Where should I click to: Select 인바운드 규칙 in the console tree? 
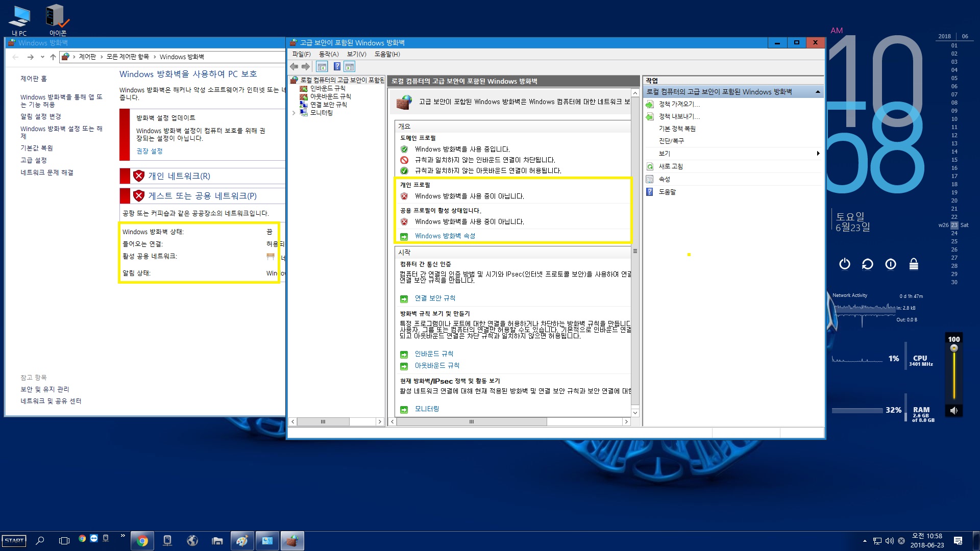327,88
